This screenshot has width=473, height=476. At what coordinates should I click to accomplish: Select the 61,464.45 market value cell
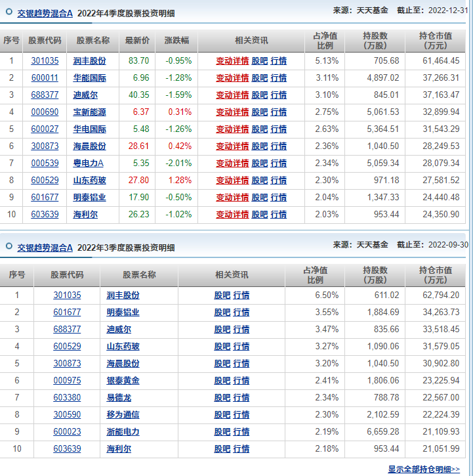(x=435, y=60)
